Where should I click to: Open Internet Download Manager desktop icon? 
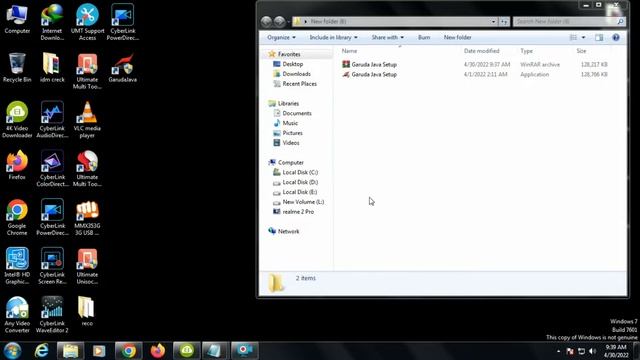coord(52,22)
